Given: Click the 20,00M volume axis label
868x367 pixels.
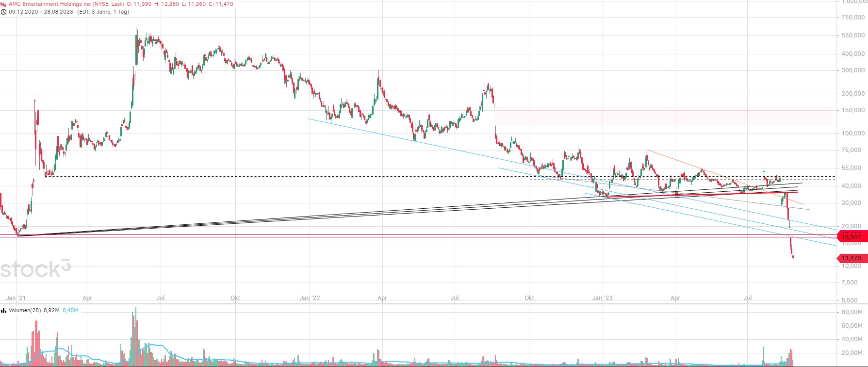Looking at the screenshot, I should pyautogui.click(x=852, y=353).
